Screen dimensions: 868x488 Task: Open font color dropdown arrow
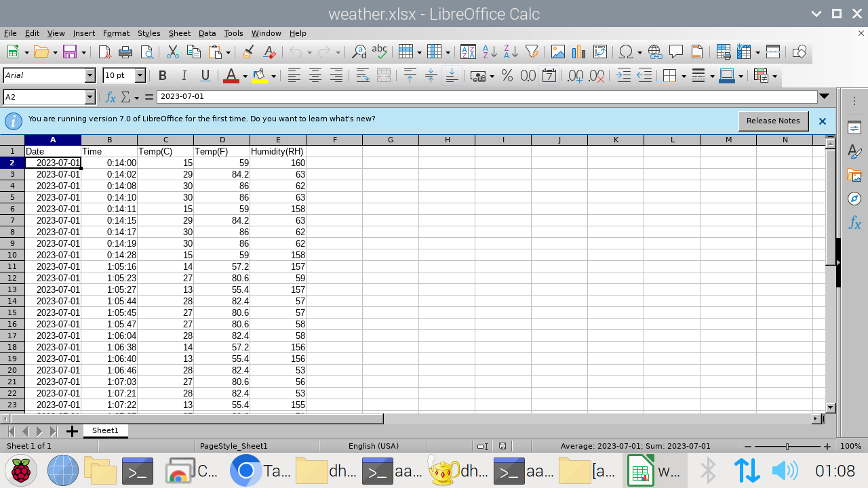[x=245, y=76]
